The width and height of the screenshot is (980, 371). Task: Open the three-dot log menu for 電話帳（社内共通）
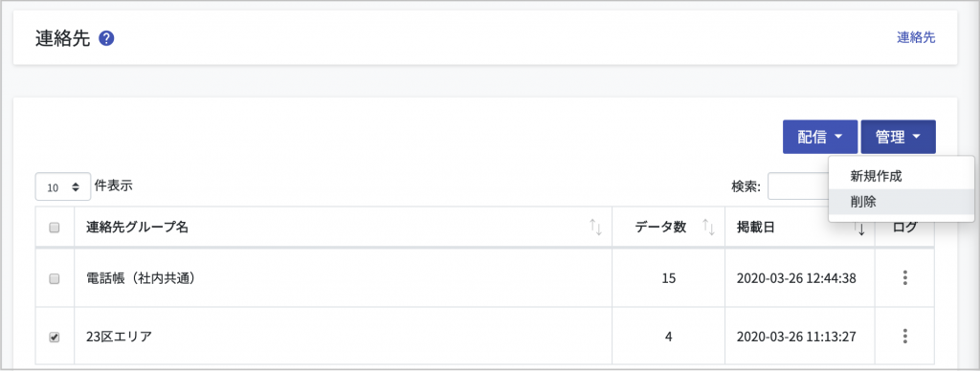(905, 278)
